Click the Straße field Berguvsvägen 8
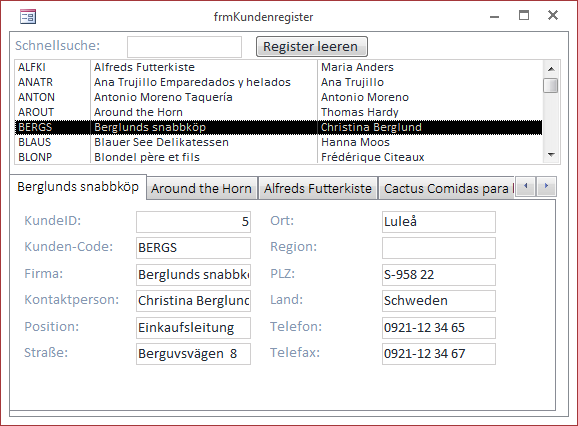This screenshot has height=426, width=578. pyautogui.click(x=194, y=354)
